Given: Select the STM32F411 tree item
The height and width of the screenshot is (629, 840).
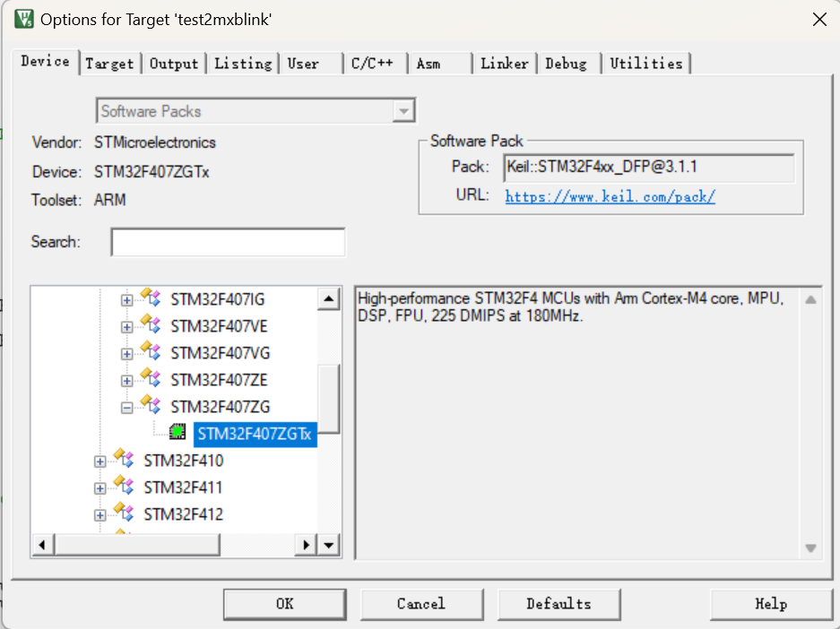Looking at the screenshot, I should pyautogui.click(x=183, y=487).
